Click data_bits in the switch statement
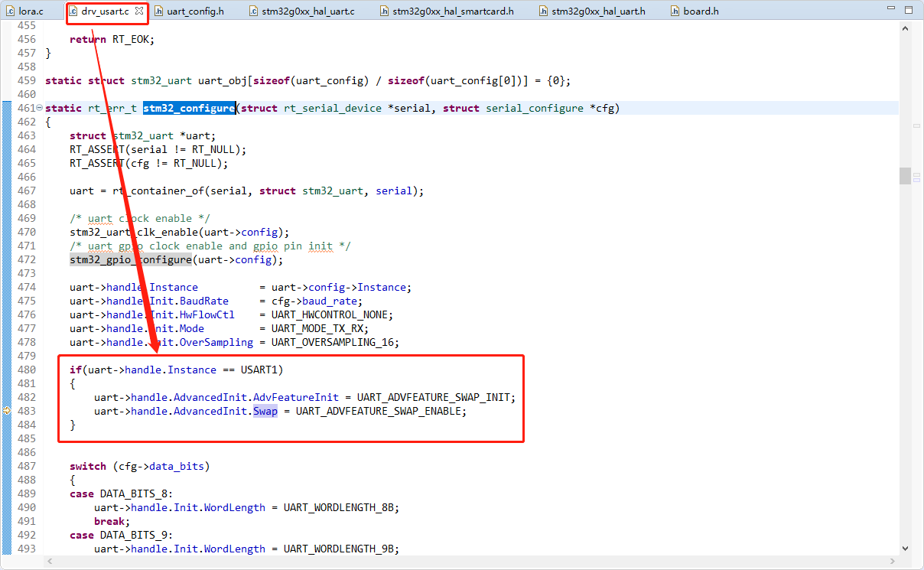924x570 pixels. (x=177, y=466)
